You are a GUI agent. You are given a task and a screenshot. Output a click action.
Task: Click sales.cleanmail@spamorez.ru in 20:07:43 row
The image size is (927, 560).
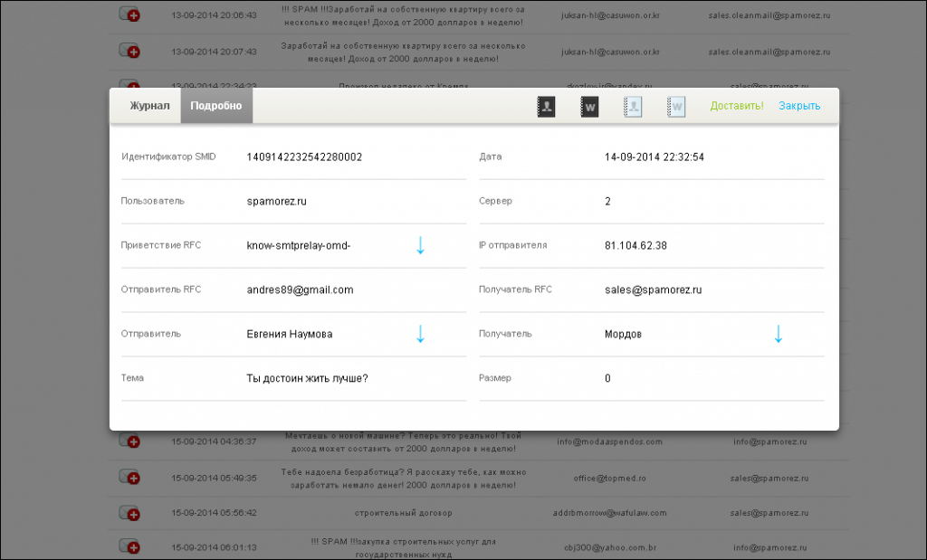(x=769, y=52)
